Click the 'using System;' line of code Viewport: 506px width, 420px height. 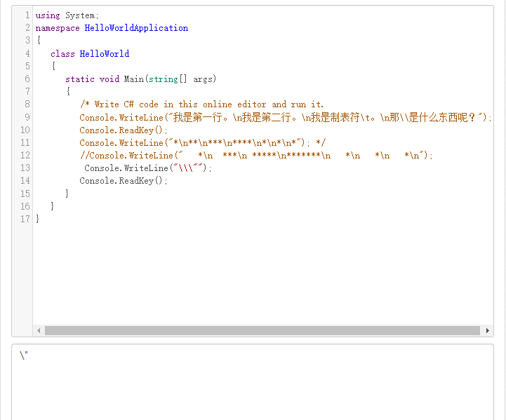(x=67, y=15)
